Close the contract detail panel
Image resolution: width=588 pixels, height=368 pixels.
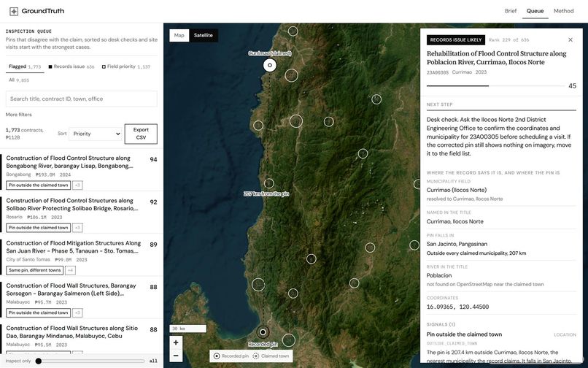click(570, 40)
